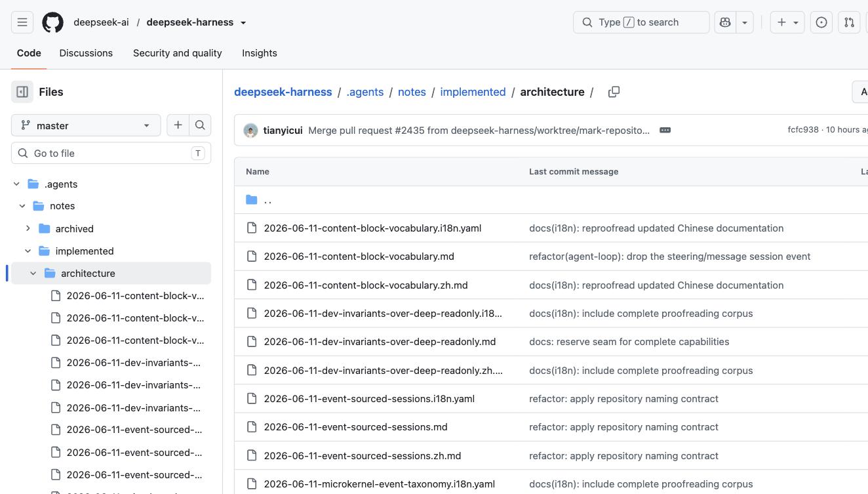The height and width of the screenshot is (494, 868).
Task: Open the Copilot chat icon
Action: pos(725,22)
